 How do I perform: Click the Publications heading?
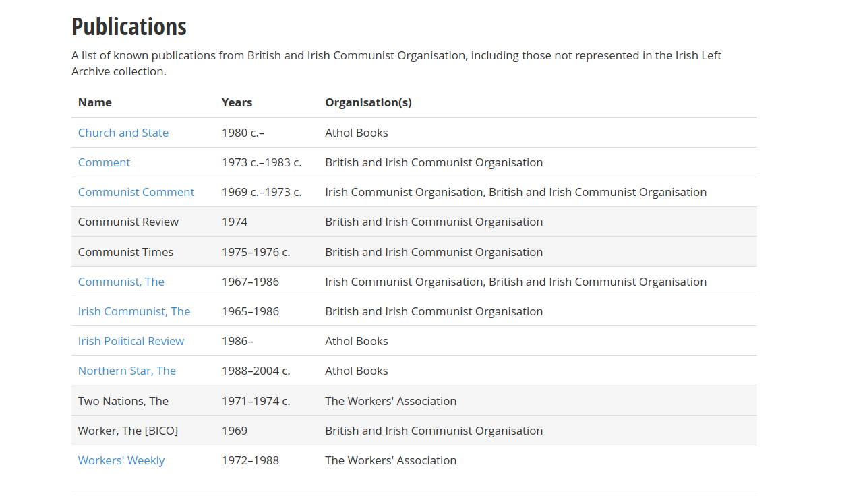129,26
